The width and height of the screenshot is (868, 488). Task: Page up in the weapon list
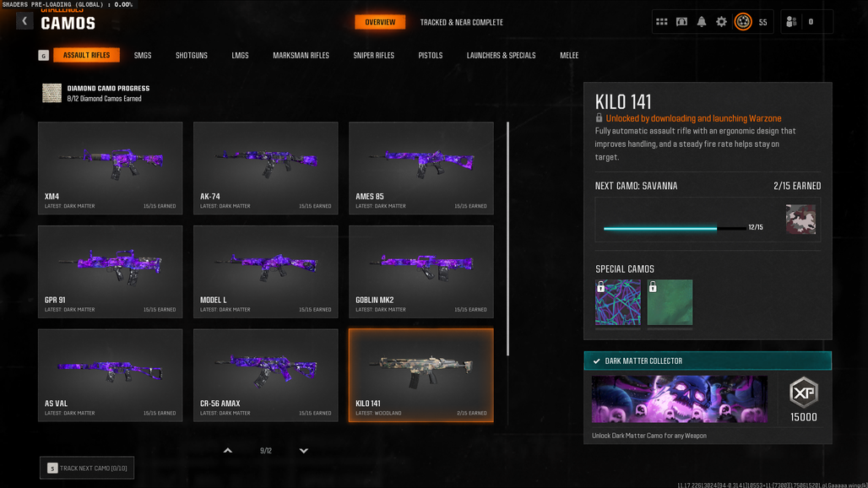[227, 451]
